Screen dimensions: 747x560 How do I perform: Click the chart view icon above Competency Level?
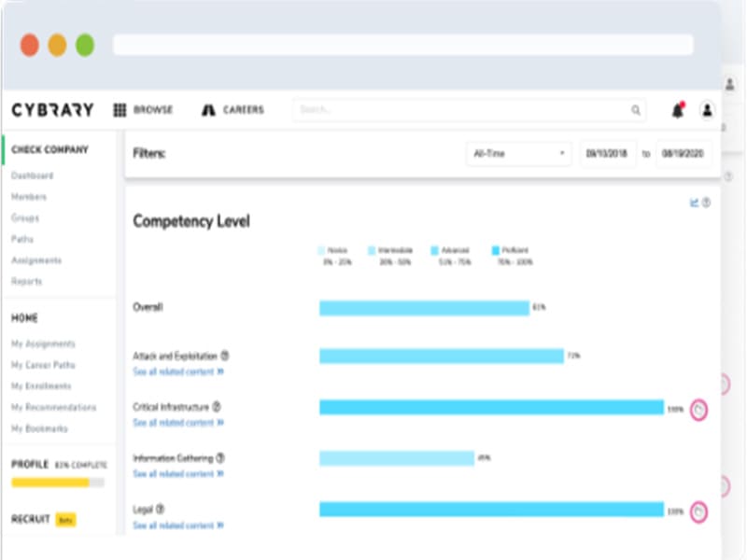pos(694,203)
